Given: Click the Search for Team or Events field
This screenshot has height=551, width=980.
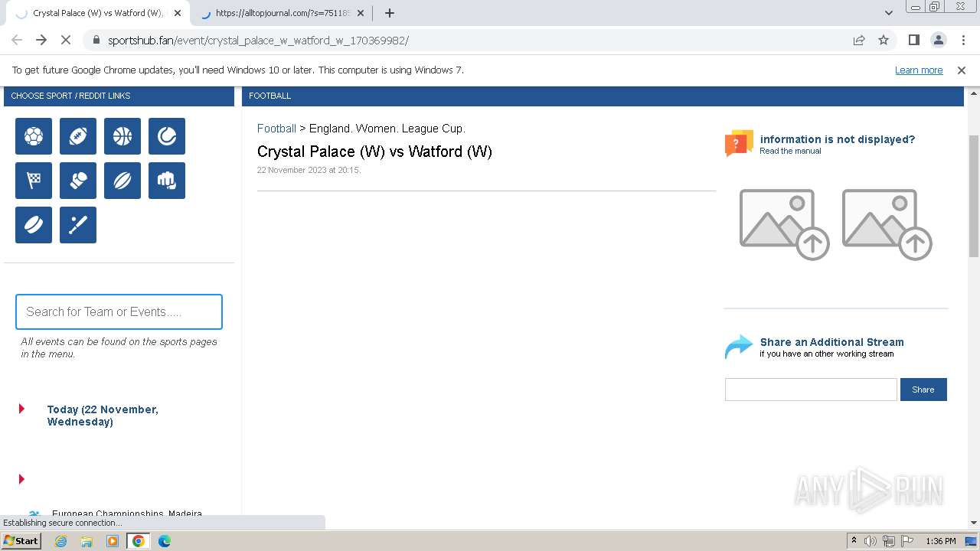Looking at the screenshot, I should (x=119, y=311).
